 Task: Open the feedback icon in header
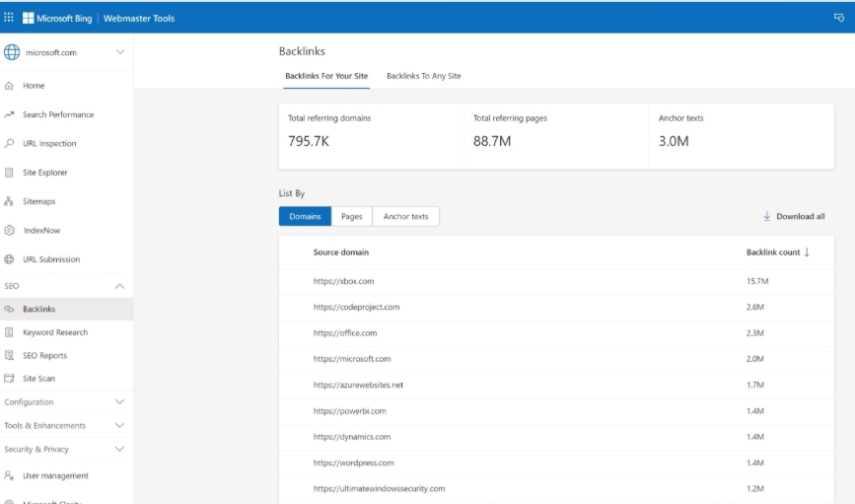point(838,18)
